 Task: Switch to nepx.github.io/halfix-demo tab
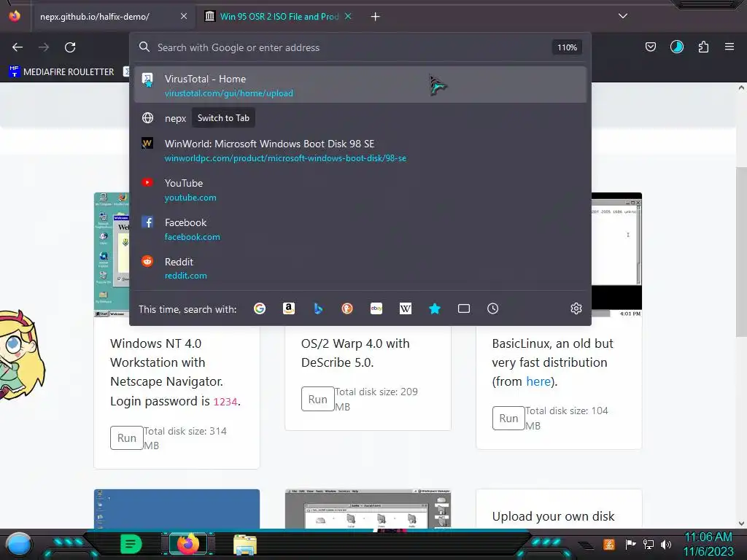pos(113,17)
